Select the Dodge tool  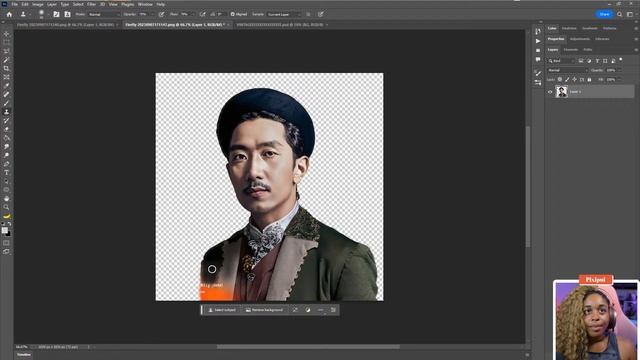[x=6, y=155]
